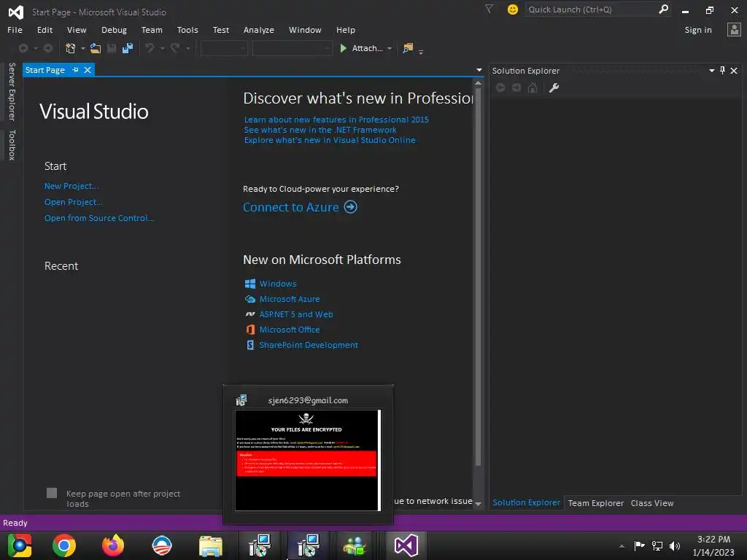747x560 pixels.
Task: Open the Solution Configurations combo box
Action: [224, 48]
